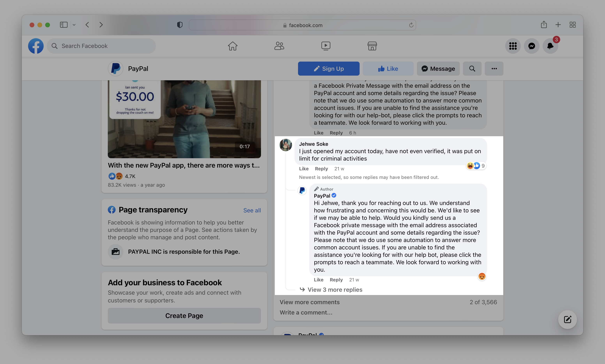
Task: Click PayPal's blue Sign Up button
Action: (x=329, y=69)
